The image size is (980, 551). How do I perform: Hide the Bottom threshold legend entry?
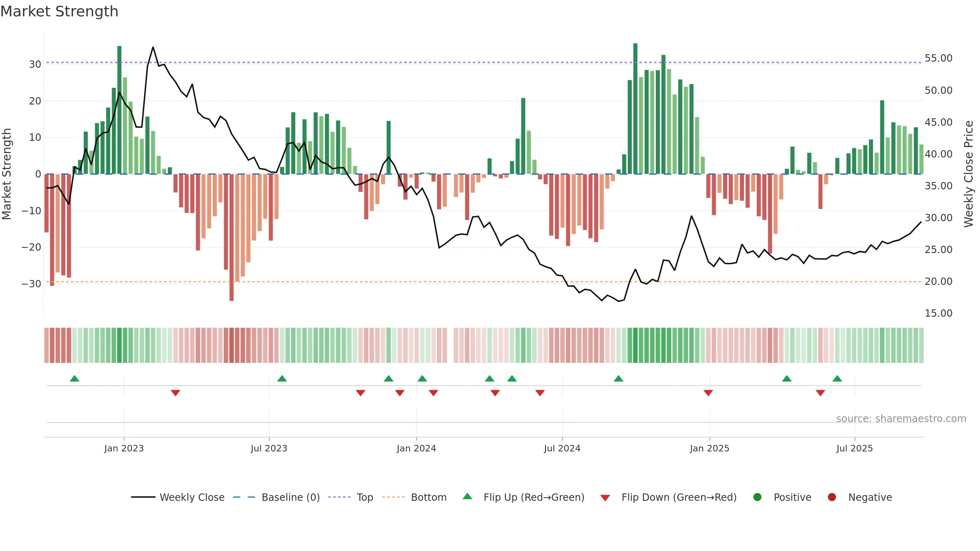(414, 497)
